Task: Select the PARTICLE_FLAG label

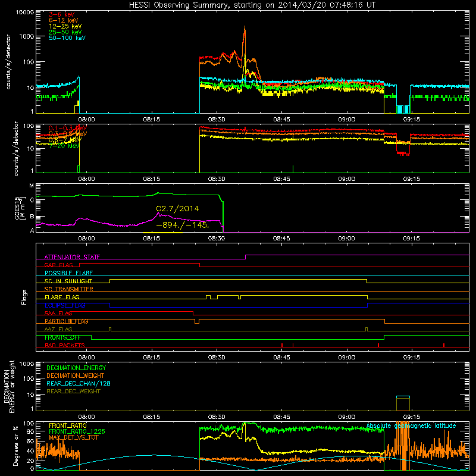Action: pos(67,321)
